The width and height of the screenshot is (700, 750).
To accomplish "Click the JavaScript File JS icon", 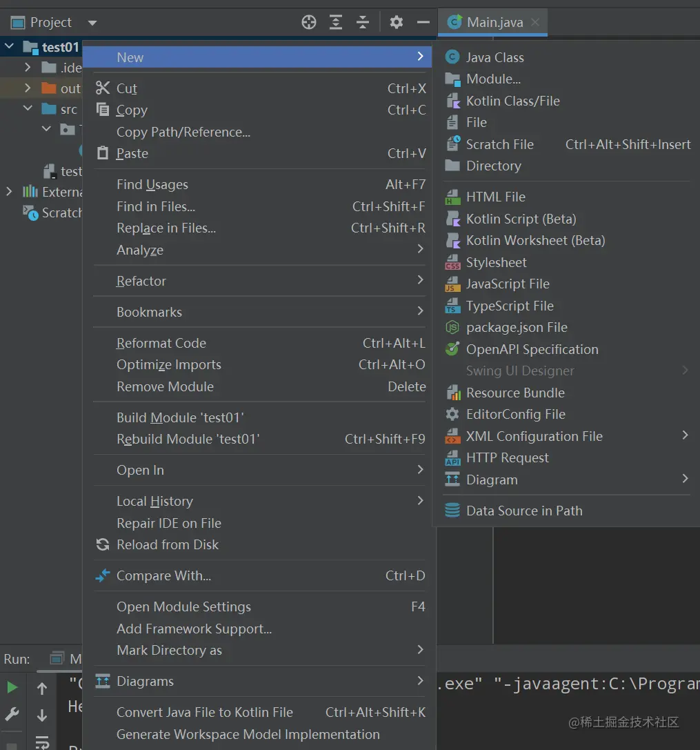I will [x=452, y=284].
